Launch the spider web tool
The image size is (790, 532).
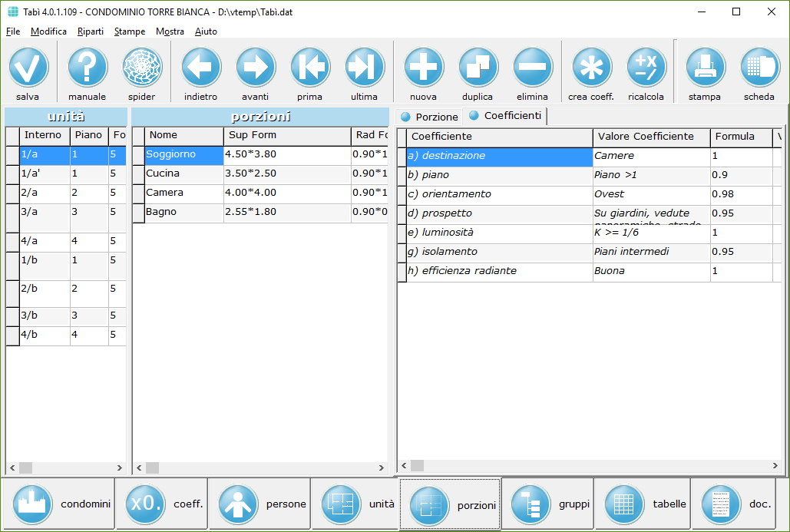142,68
